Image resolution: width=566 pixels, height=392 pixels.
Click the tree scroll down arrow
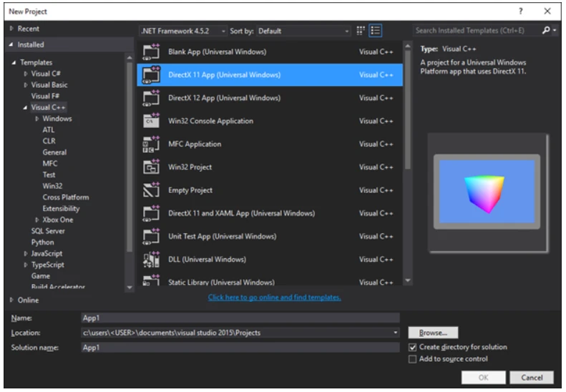tap(130, 288)
